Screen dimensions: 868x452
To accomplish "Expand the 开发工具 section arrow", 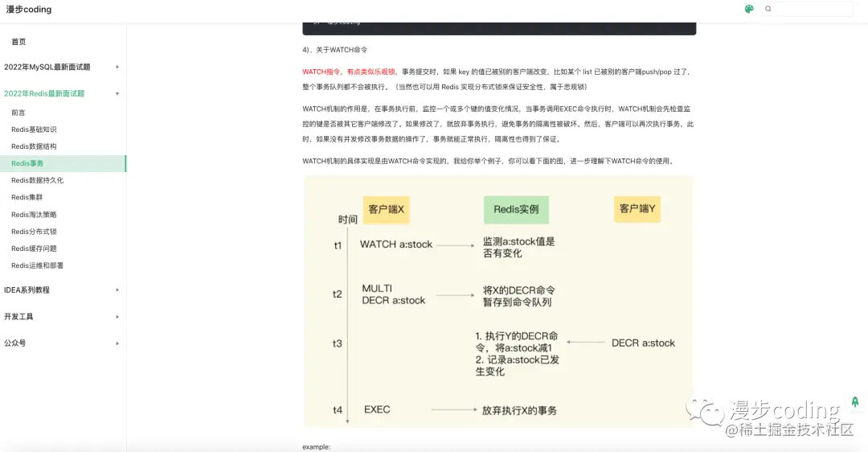I will [x=117, y=317].
